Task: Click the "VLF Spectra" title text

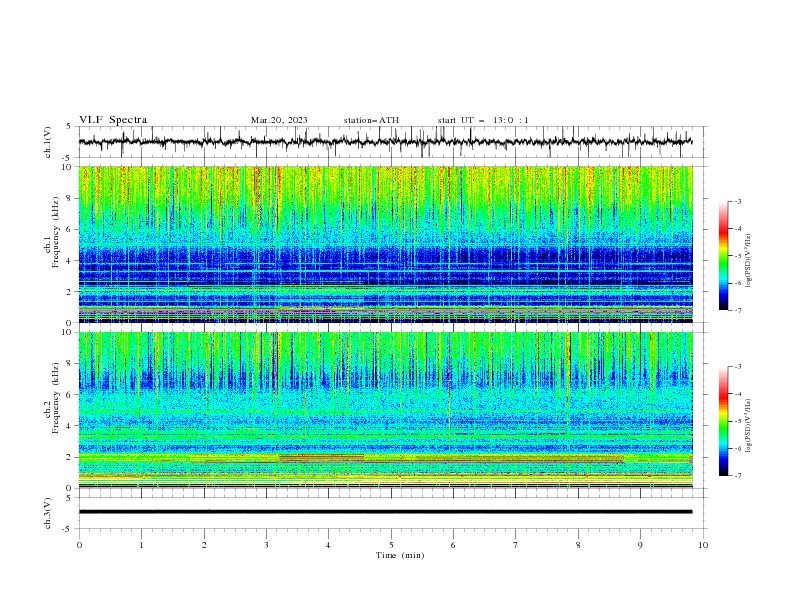Action: pyautogui.click(x=113, y=120)
